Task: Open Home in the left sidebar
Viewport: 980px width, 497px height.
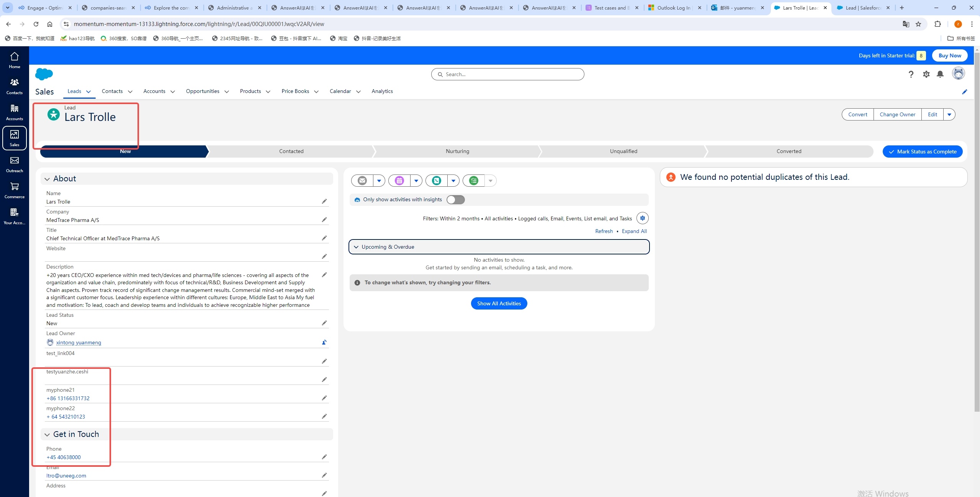Action: pos(15,60)
